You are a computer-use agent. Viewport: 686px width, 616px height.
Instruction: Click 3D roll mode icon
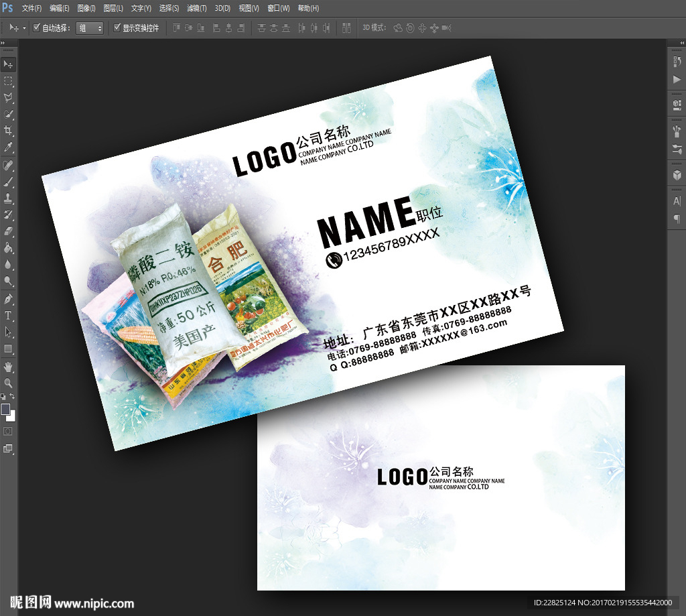(x=410, y=28)
